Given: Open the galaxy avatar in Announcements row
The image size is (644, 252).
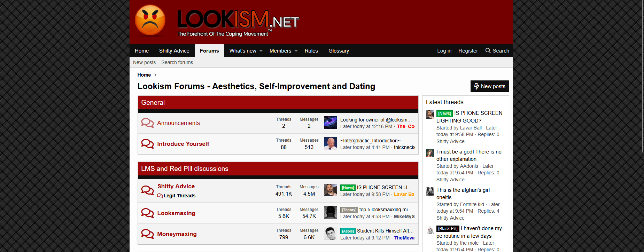Looking at the screenshot, I should click(330, 123).
